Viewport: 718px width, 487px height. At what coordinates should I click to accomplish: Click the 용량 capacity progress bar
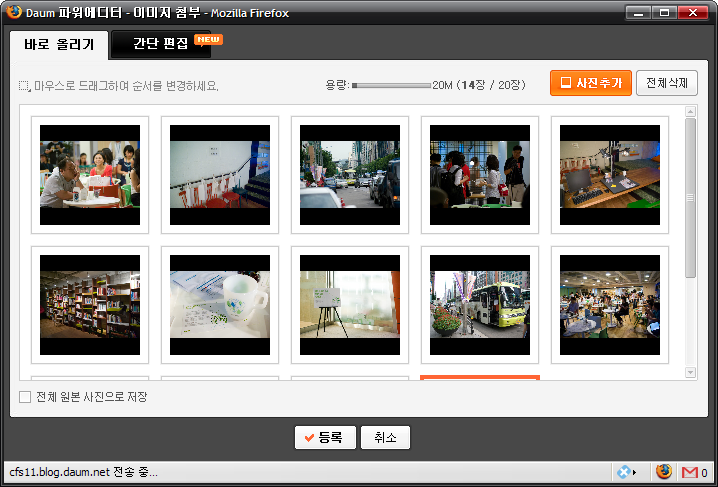coord(392,85)
